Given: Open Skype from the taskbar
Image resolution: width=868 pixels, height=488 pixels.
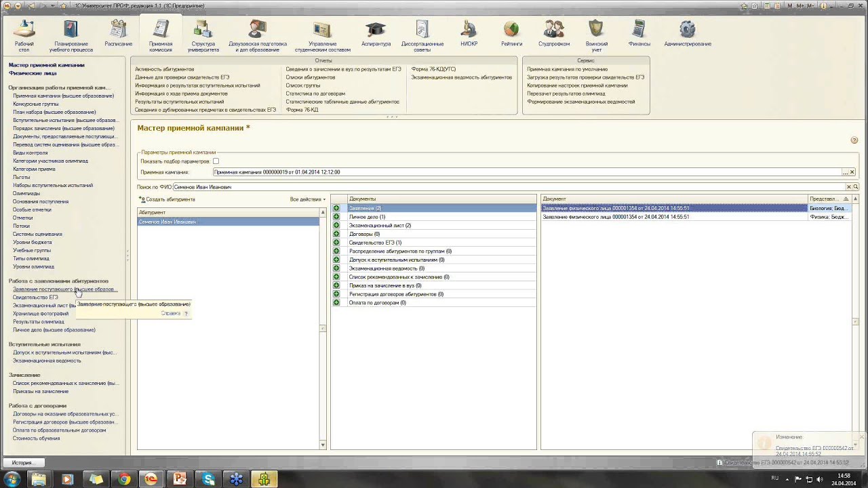Looking at the screenshot, I should point(208,479).
